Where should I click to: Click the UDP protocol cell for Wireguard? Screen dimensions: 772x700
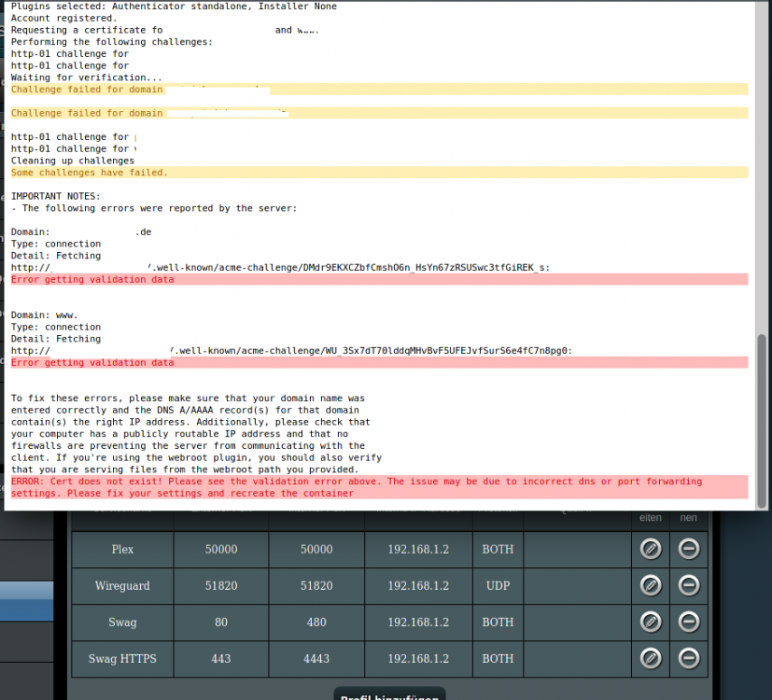tap(498, 586)
